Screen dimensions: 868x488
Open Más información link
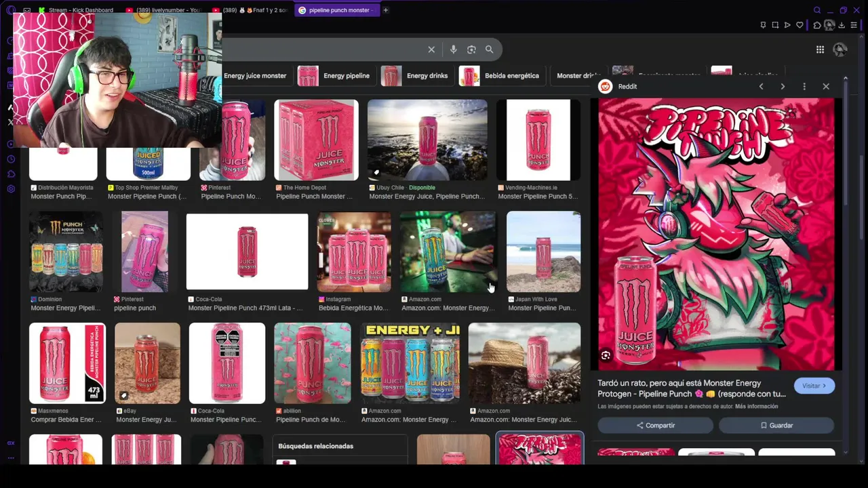point(756,407)
